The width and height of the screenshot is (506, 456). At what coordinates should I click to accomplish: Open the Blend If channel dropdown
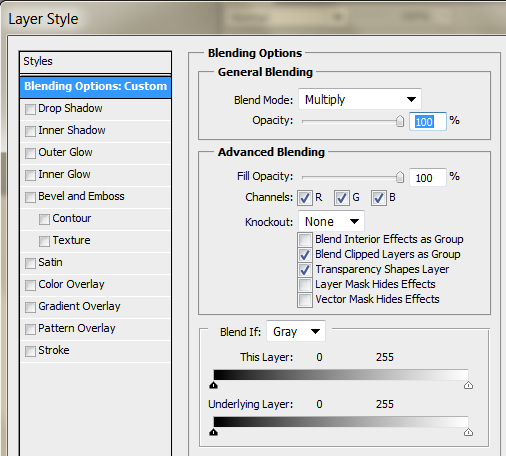(296, 331)
